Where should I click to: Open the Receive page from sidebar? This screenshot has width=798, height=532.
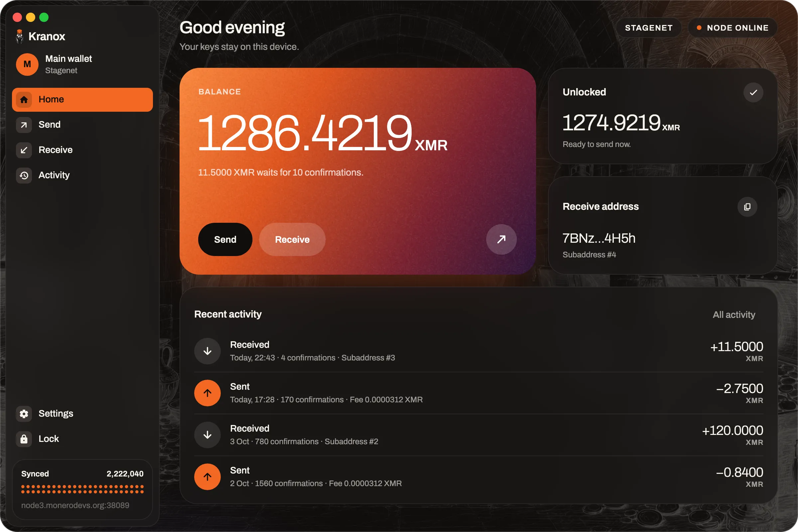point(82,150)
